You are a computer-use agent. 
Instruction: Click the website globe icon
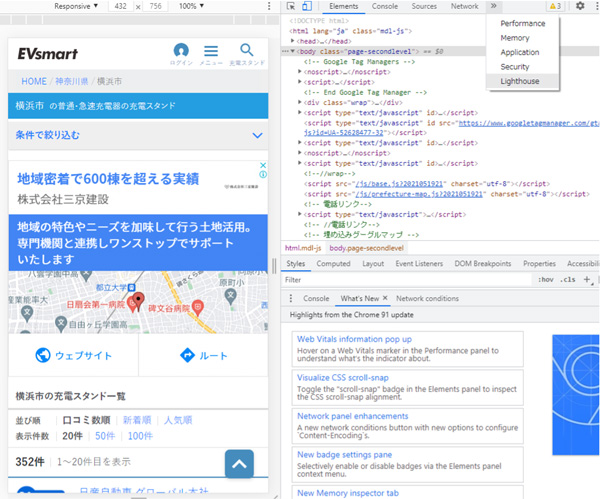pos(43,355)
